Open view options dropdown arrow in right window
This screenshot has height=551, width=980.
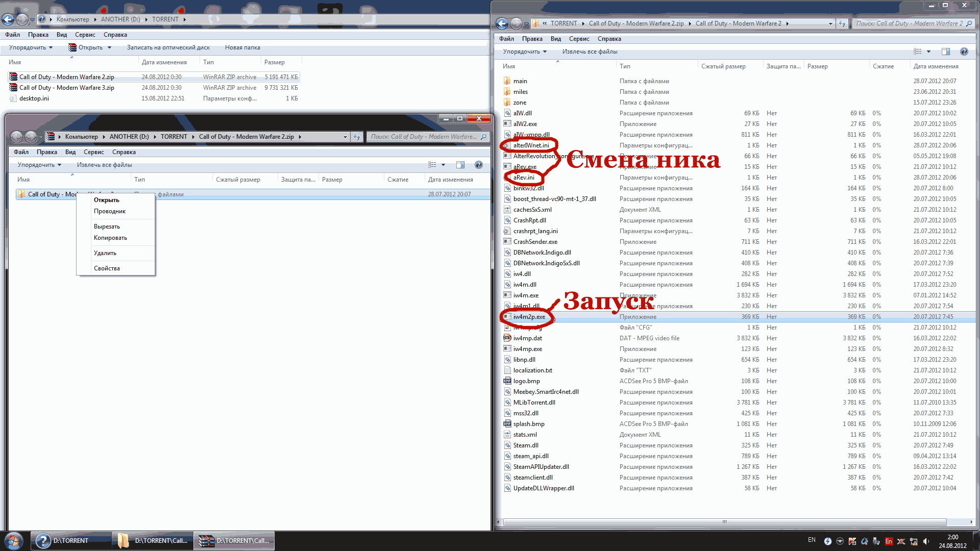[928, 52]
